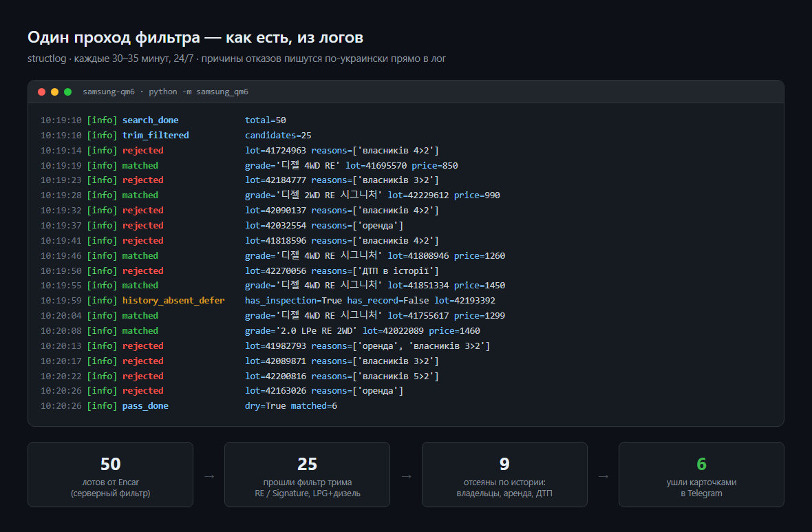Click the pass_done log event

tap(145, 405)
